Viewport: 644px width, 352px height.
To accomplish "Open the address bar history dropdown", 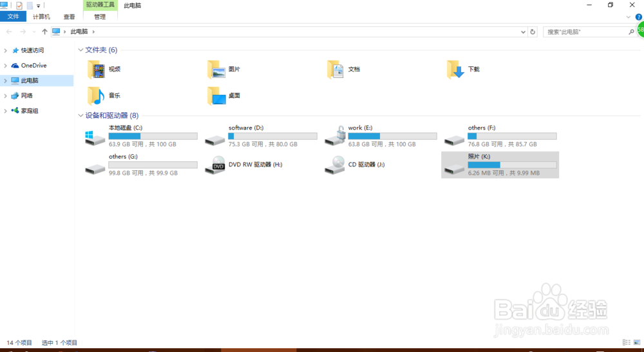I will pos(523,32).
